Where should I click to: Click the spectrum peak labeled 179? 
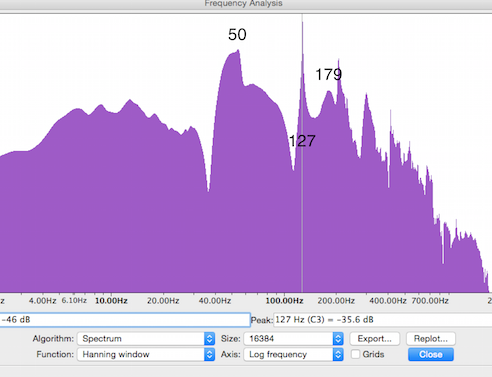point(339,61)
